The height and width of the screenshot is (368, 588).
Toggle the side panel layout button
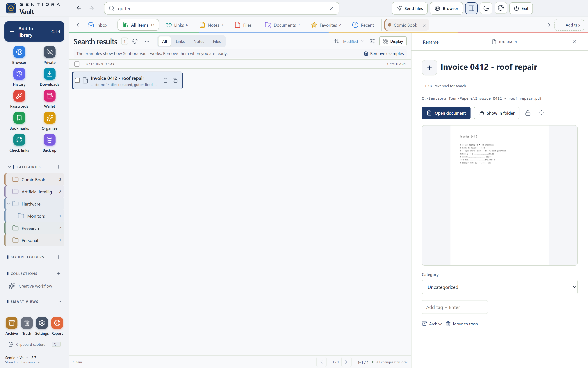(x=471, y=8)
